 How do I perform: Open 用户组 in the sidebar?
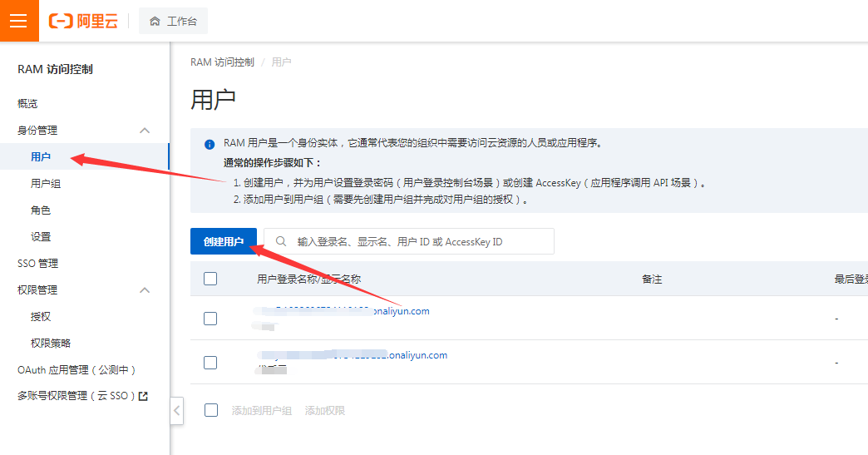[46, 183]
